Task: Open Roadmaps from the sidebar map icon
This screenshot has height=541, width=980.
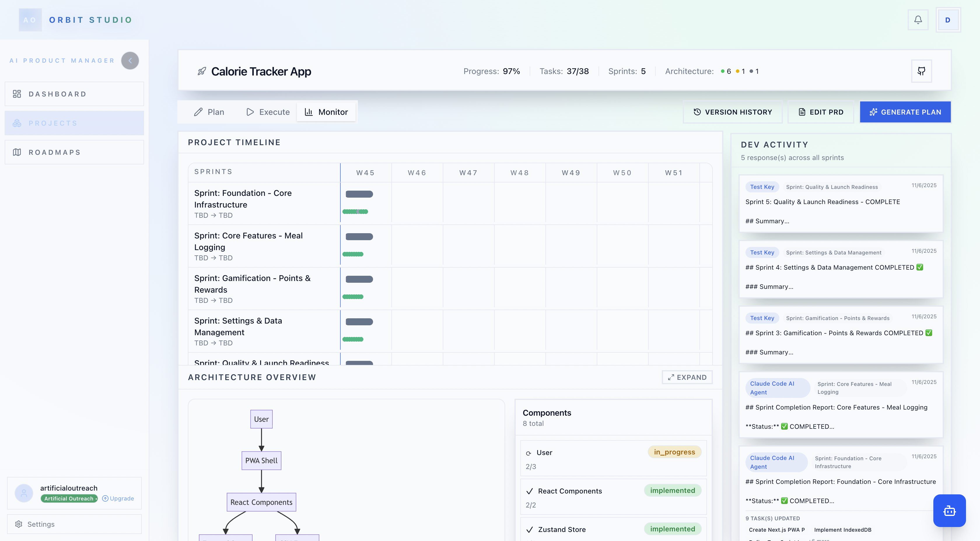Action: 17,152
